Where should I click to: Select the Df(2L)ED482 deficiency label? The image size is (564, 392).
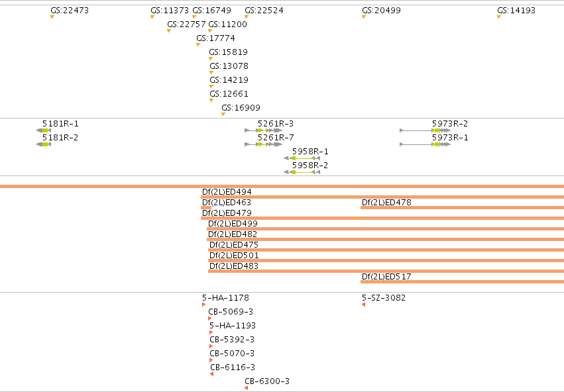tap(233, 234)
